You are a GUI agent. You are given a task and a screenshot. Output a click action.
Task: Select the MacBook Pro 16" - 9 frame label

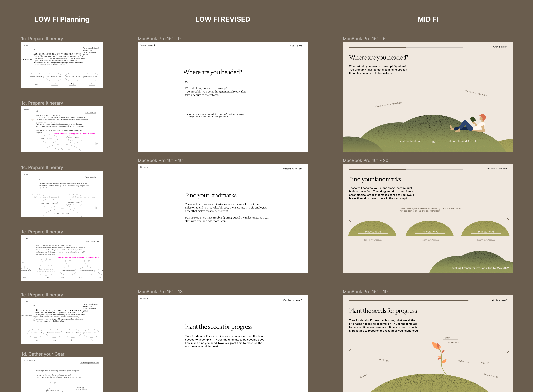159,39
